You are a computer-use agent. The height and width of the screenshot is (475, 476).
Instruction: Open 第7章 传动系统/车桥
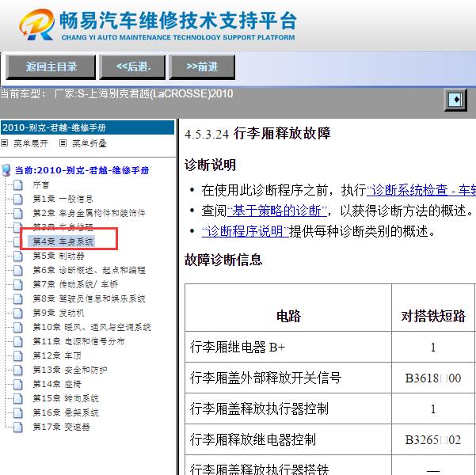pos(75,284)
